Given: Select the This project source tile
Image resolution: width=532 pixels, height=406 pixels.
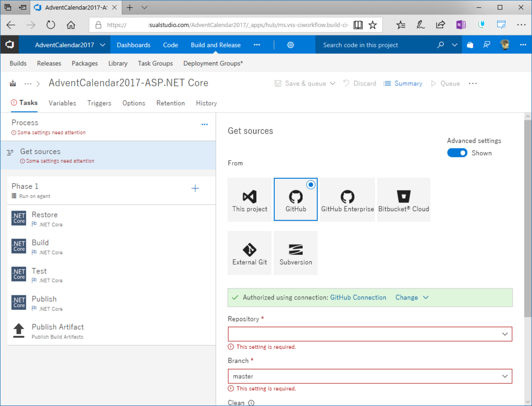Looking at the screenshot, I should [250, 200].
